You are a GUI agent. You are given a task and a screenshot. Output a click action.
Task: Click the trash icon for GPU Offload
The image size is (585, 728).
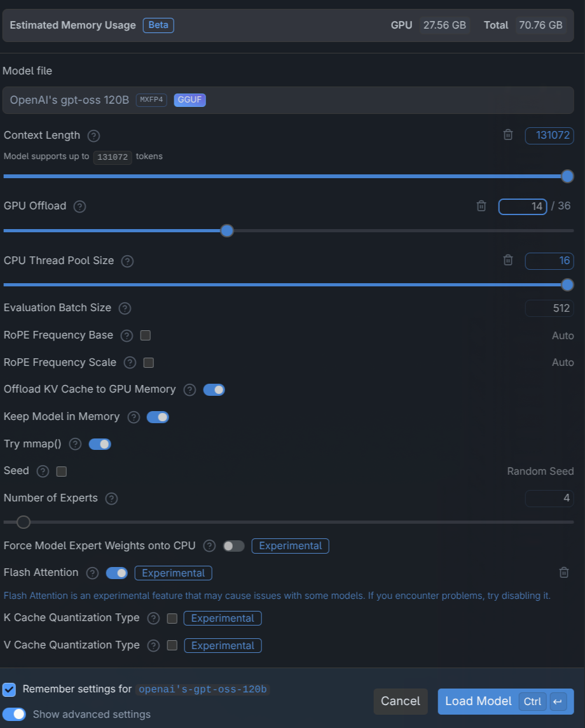click(481, 206)
